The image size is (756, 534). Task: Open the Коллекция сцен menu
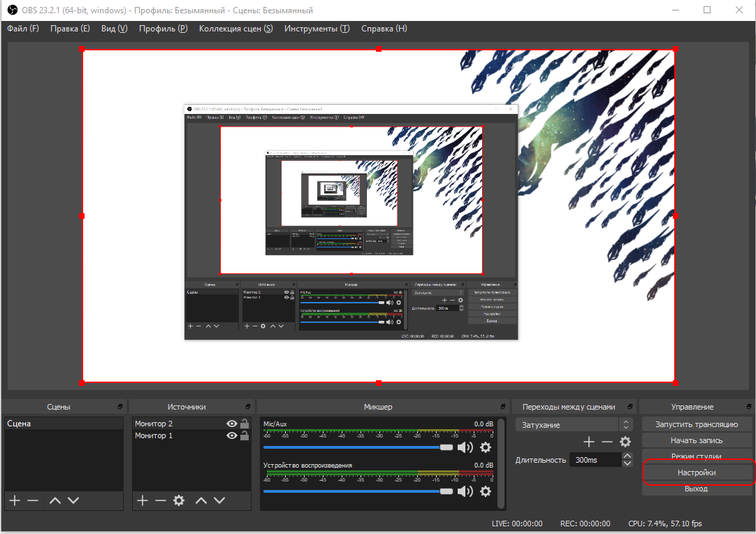coord(235,29)
